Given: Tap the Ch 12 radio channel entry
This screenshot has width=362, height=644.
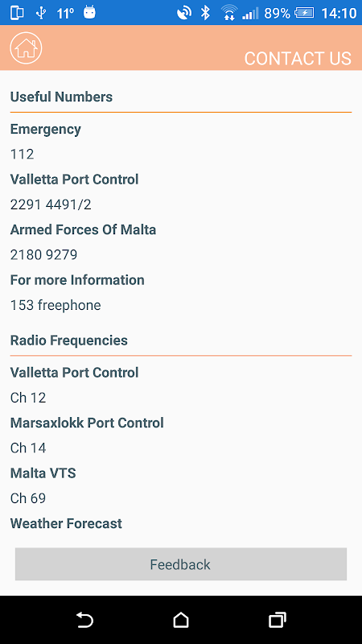Looking at the screenshot, I should (28, 398).
